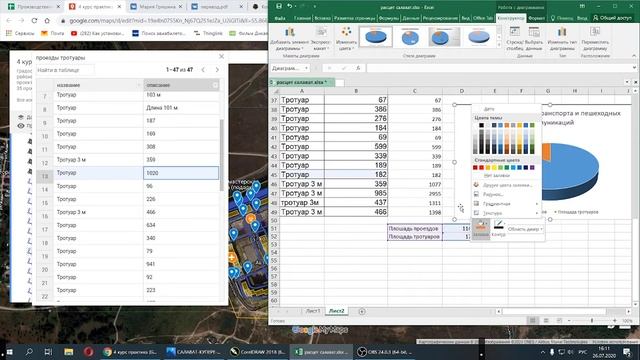Viewport: 640px width, 360px height.
Task: Open Add Chart Element menu
Action: pos(289,39)
